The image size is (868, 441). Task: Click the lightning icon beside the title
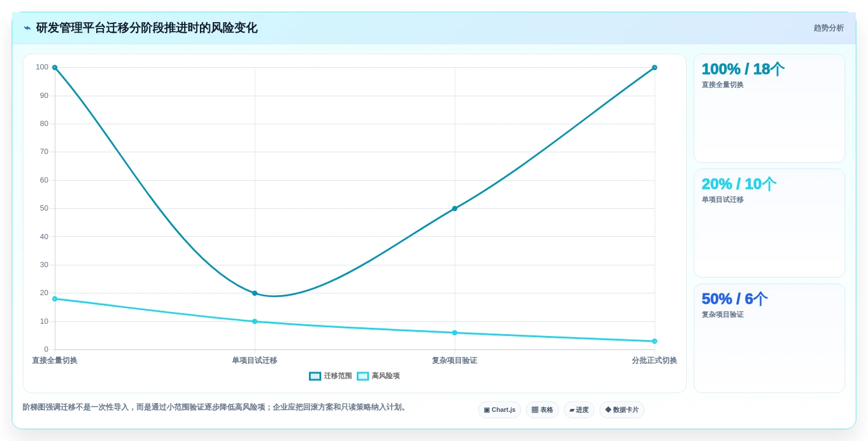click(x=27, y=28)
